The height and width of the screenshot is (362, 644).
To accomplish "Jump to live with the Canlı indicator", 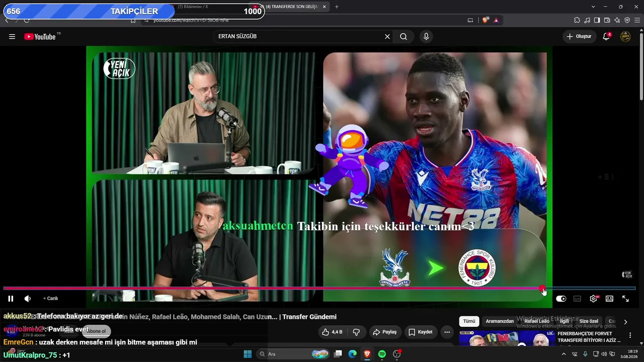I will [51, 299].
